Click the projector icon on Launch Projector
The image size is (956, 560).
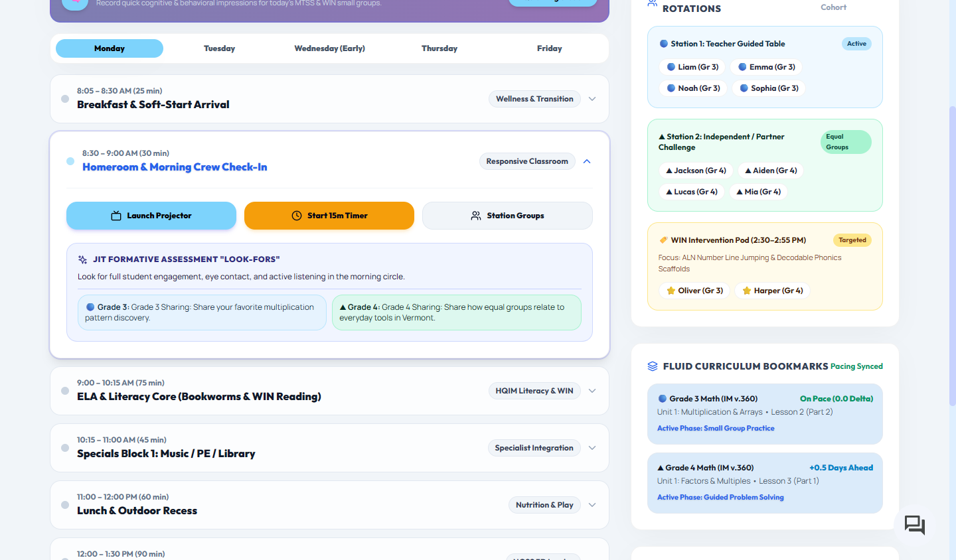click(116, 216)
